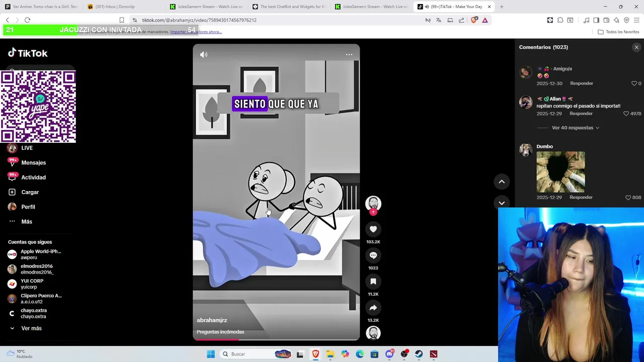Open the weather widget showing 10°C Nublado
This screenshot has height=362, width=644.
20,354
